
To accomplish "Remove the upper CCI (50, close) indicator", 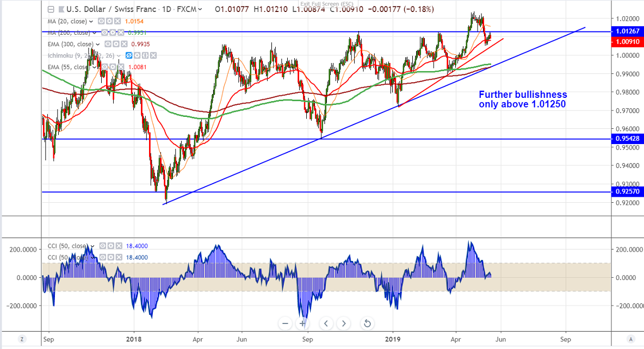I will [x=119, y=246].
